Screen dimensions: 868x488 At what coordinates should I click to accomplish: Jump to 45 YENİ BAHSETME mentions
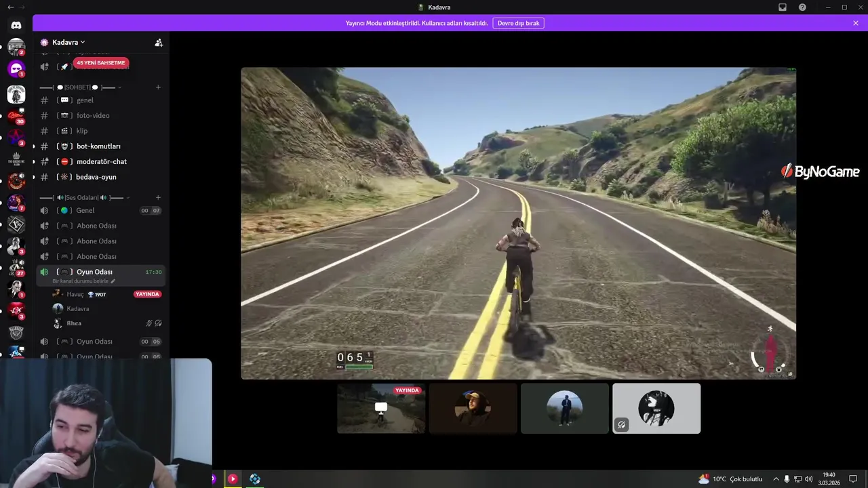[101, 63]
